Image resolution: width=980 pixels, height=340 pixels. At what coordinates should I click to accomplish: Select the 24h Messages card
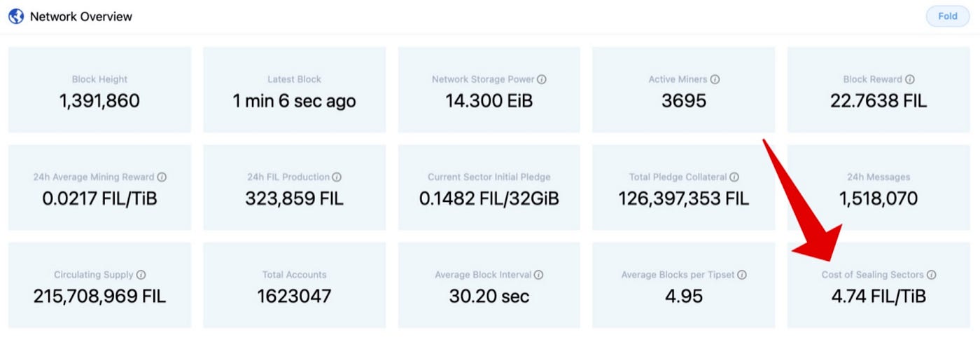pyautogui.click(x=878, y=187)
